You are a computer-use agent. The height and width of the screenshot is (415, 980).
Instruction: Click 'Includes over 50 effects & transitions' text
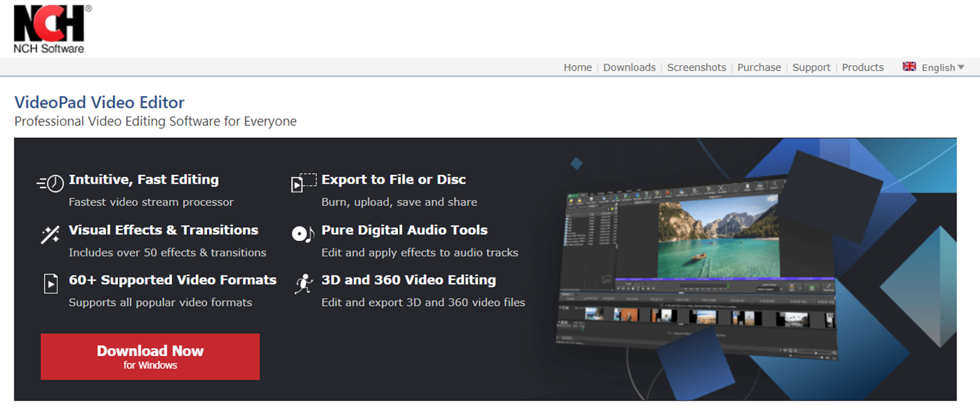[x=167, y=253]
